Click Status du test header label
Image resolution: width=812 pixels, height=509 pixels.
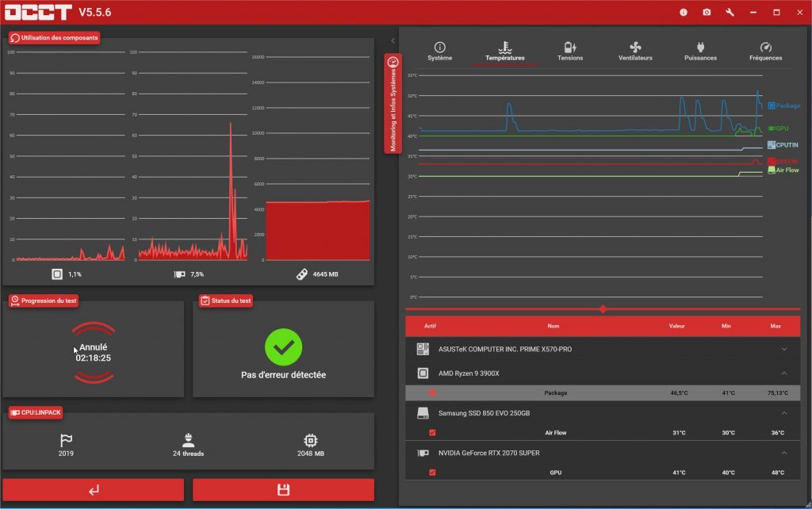[226, 300]
